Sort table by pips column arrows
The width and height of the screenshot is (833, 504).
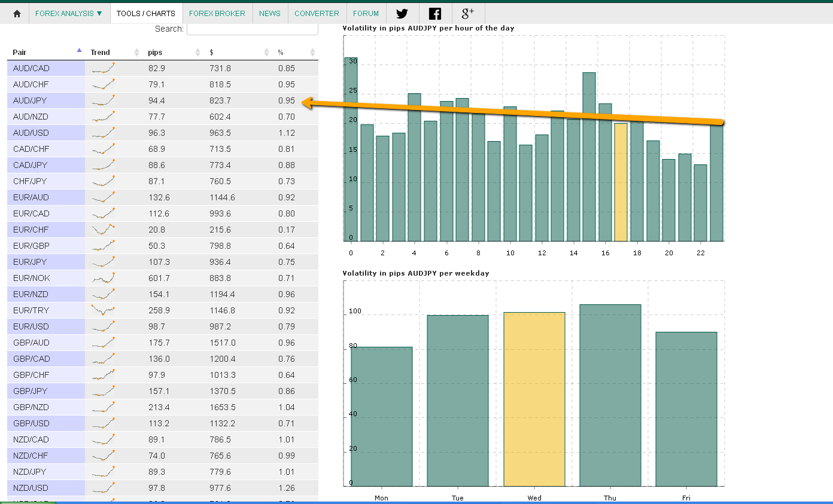197,53
